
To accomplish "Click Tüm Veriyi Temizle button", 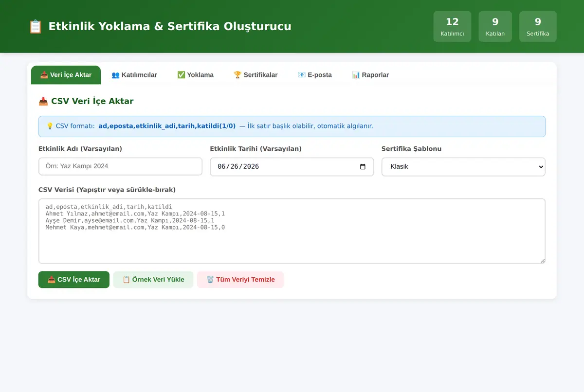I will 240,280.
